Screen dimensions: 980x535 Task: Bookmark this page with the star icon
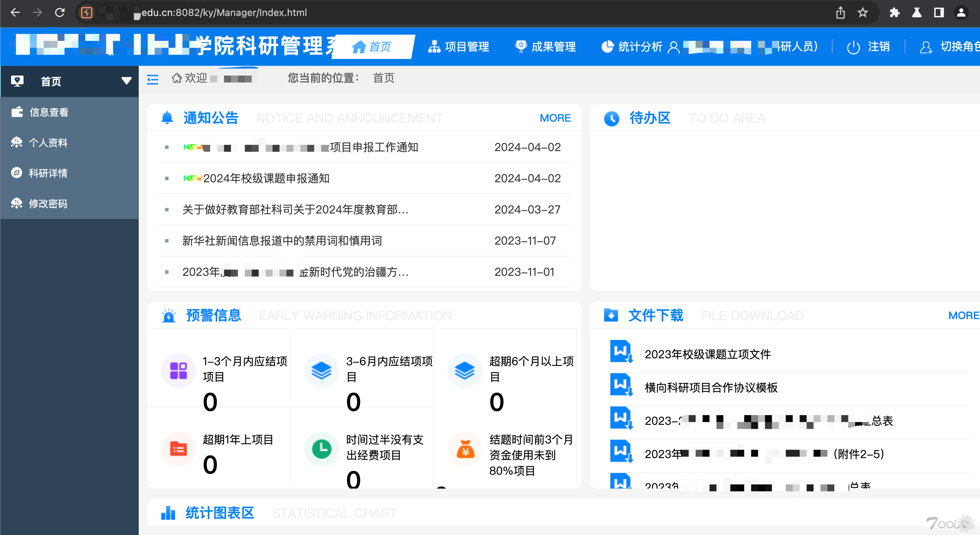(x=862, y=12)
